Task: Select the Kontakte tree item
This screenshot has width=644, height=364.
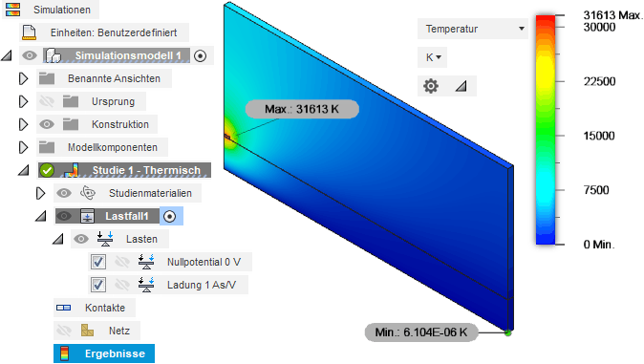Action: [x=95, y=308]
